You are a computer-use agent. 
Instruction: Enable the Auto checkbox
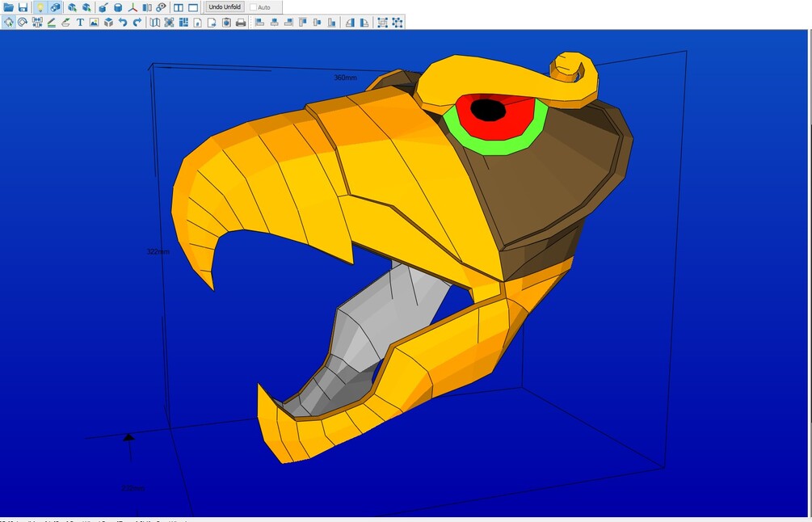point(253,7)
